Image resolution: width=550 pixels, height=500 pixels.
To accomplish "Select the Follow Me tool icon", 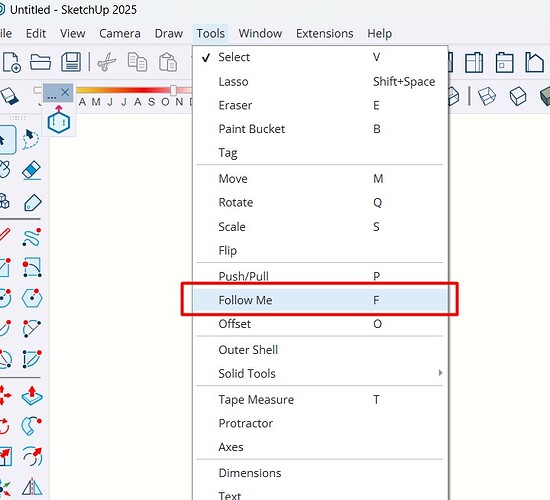I will click(32, 426).
